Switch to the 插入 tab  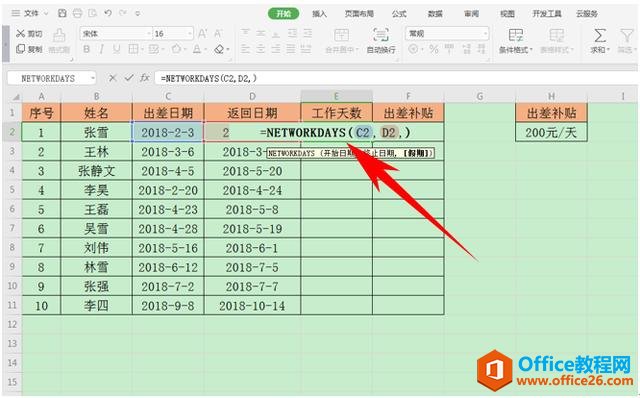pyautogui.click(x=319, y=13)
